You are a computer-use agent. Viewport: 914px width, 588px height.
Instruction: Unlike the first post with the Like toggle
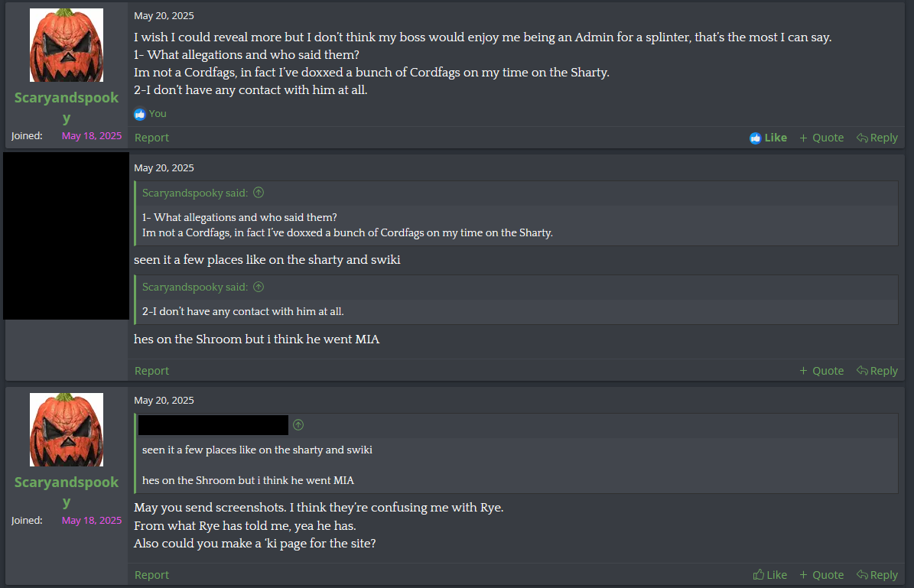[768, 138]
